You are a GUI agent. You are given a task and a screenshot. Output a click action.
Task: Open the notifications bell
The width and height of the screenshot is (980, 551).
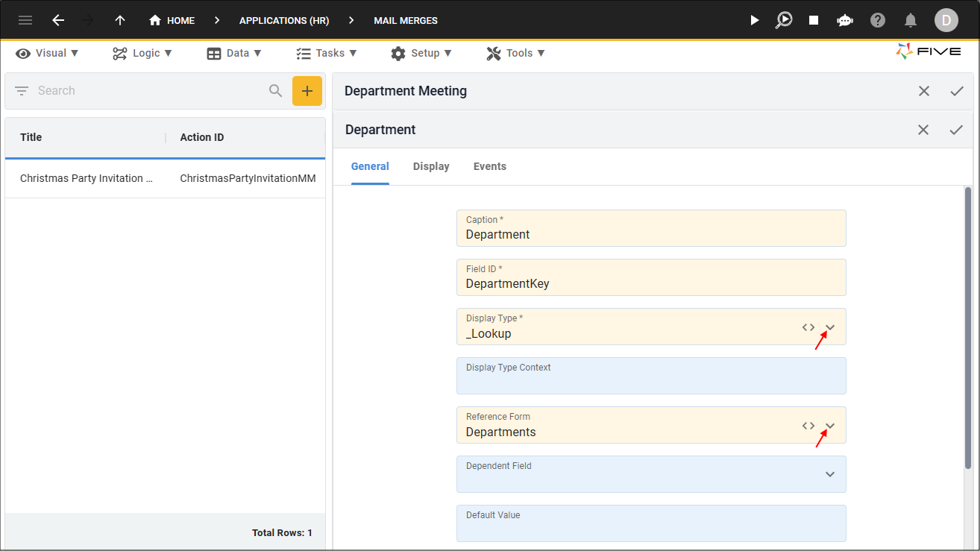pos(911,20)
